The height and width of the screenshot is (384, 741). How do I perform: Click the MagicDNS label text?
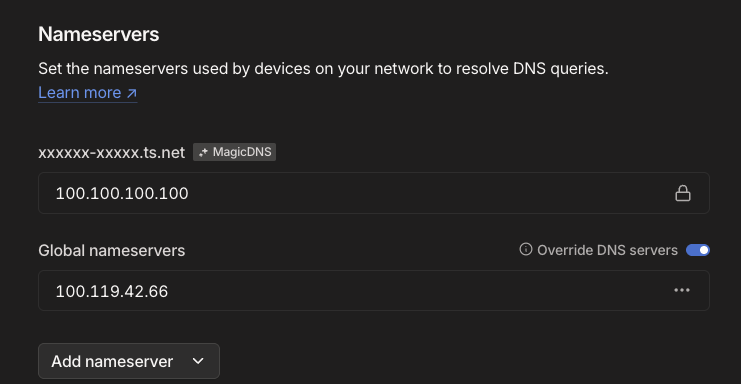point(242,152)
